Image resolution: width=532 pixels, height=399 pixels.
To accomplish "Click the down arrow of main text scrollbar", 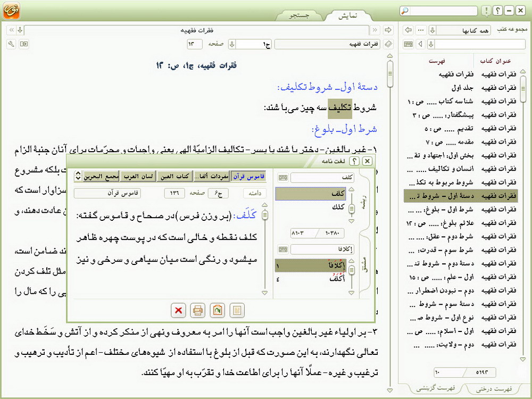I will [390, 390].
